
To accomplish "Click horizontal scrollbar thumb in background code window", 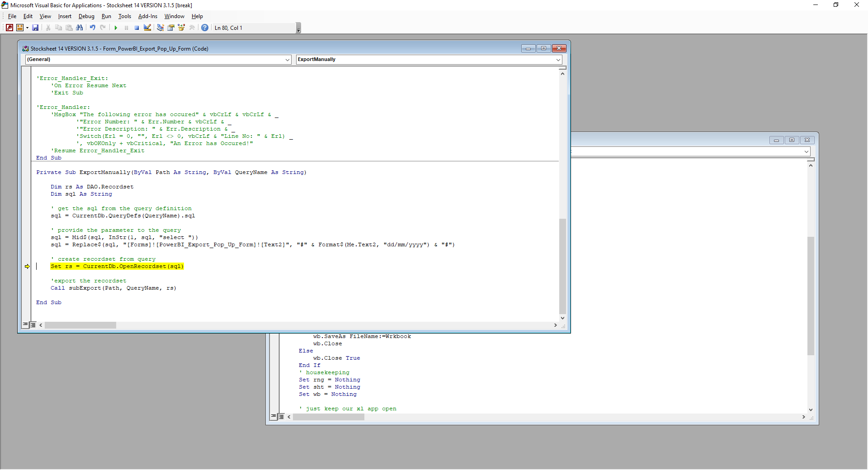I will (x=329, y=417).
